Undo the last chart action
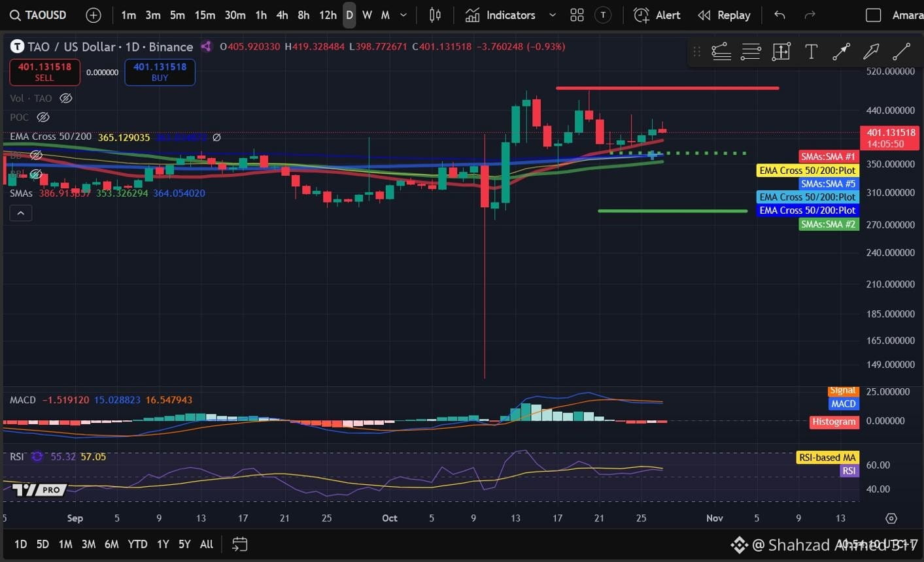This screenshot has width=924, height=562. pyautogui.click(x=779, y=15)
